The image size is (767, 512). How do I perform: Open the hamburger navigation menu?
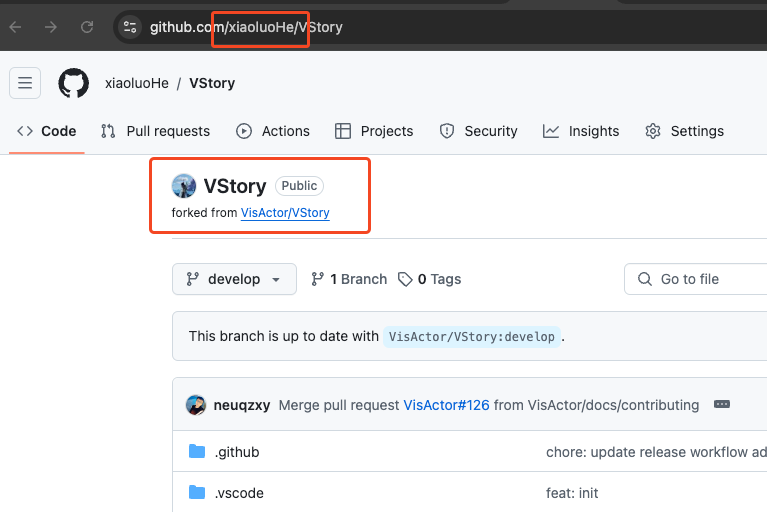(25, 83)
